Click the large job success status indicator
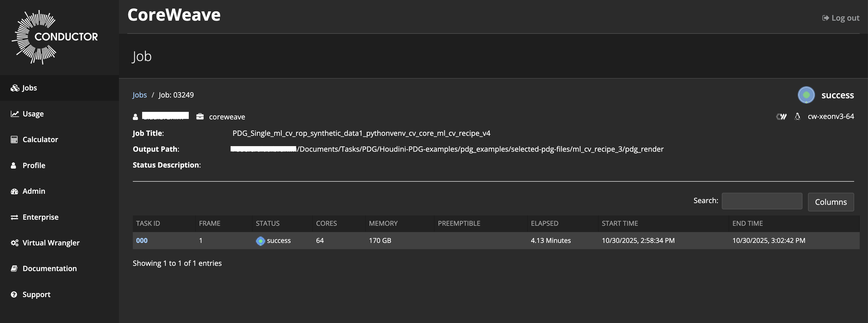The image size is (868, 323). pyautogui.click(x=806, y=95)
